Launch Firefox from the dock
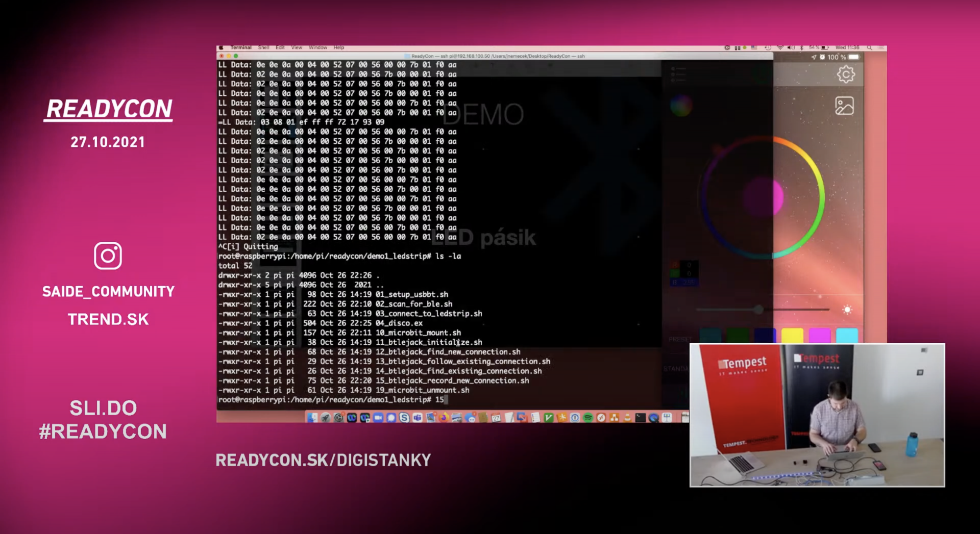This screenshot has width=980, height=534. click(x=444, y=418)
